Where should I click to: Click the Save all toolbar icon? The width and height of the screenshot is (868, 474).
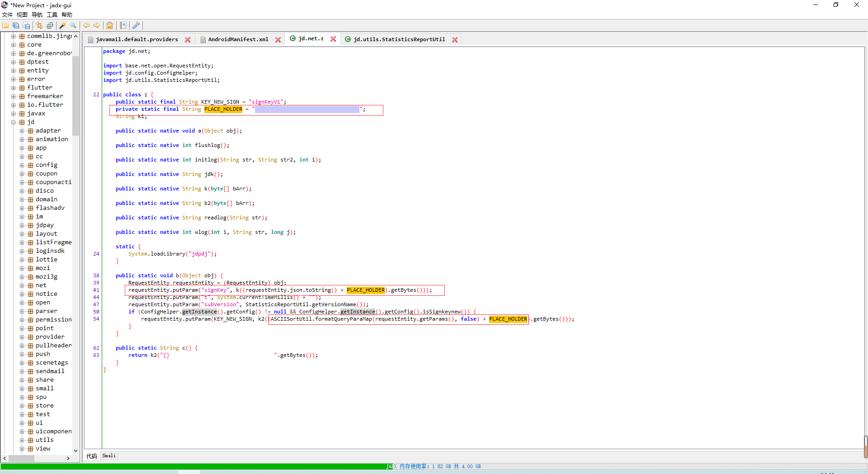coord(16,25)
